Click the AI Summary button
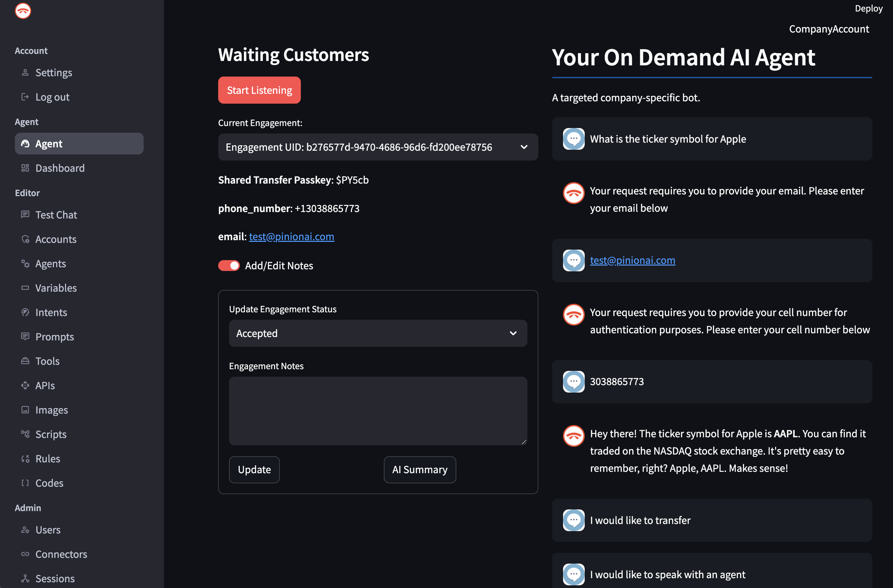The height and width of the screenshot is (588, 893). point(420,469)
